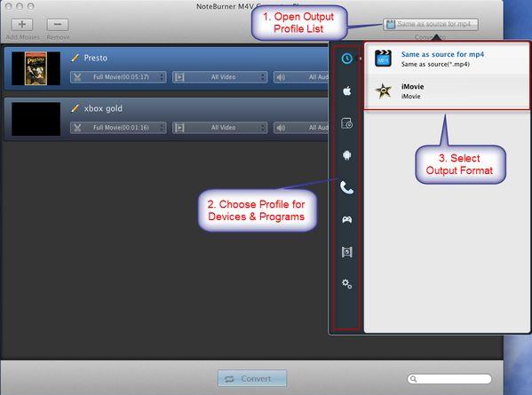Choose the iMovie output format
This screenshot has width=532, height=395.
click(447, 91)
